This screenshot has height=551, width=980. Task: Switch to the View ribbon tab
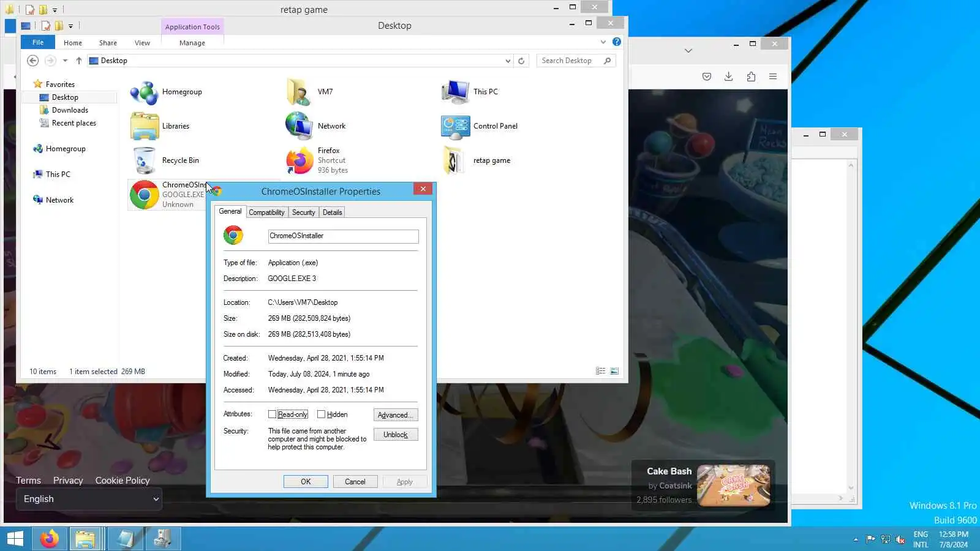142,43
